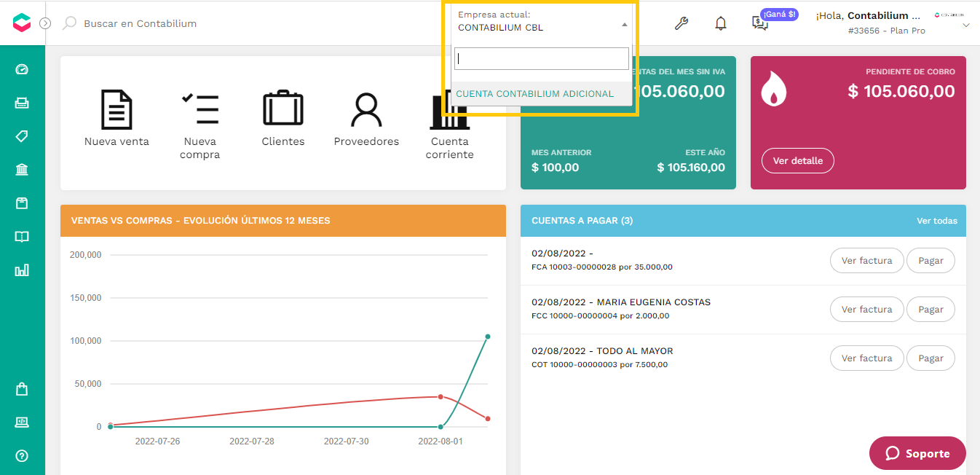Open the Empresa actual dropdown arrow
This screenshot has width=980, height=475.
tap(624, 24)
